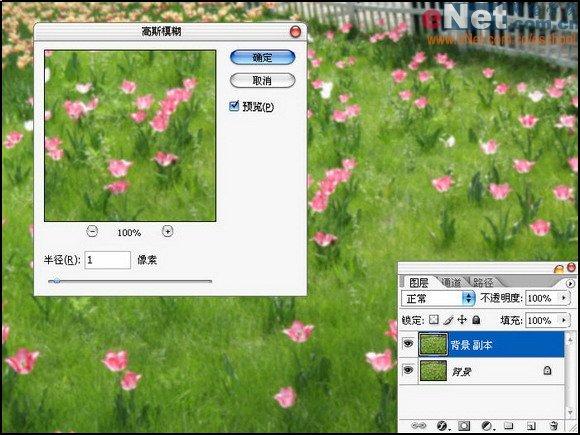Click the 不透明度 100% value field

[542, 298]
